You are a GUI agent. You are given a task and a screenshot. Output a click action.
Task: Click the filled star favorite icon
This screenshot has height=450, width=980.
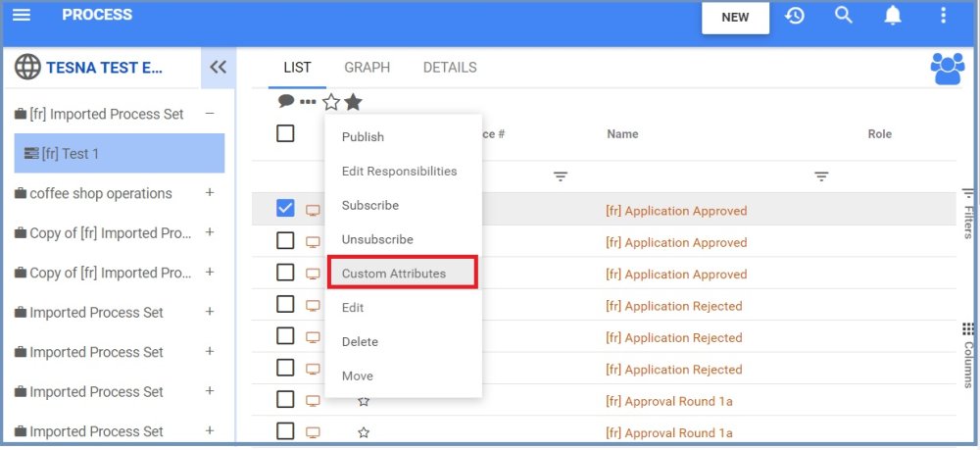tap(353, 102)
